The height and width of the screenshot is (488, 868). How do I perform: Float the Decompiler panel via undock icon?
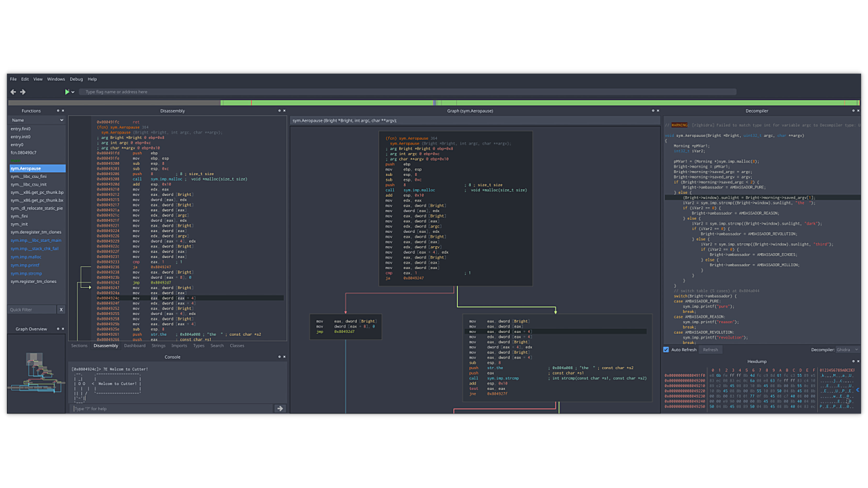click(853, 111)
